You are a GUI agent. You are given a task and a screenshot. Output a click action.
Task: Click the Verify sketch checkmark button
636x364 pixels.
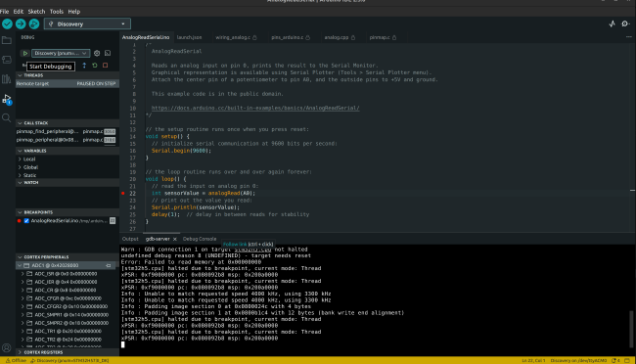pos(7,23)
